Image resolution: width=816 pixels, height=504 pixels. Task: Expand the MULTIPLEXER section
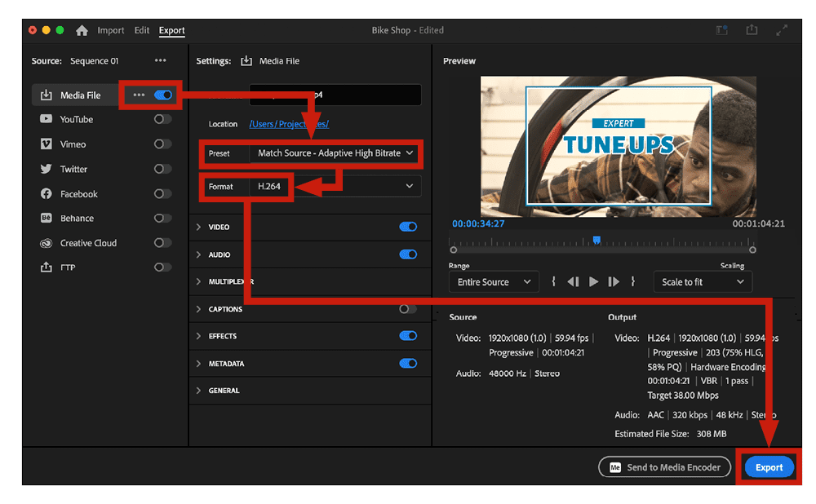click(x=199, y=281)
